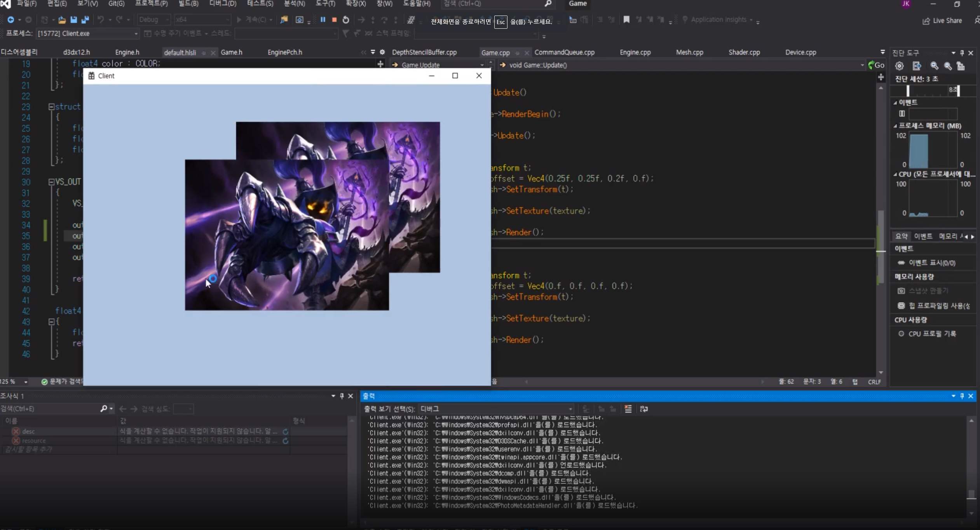980x530 pixels.
Task: Click the pause events icon in diagnostics
Action: tap(902, 113)
